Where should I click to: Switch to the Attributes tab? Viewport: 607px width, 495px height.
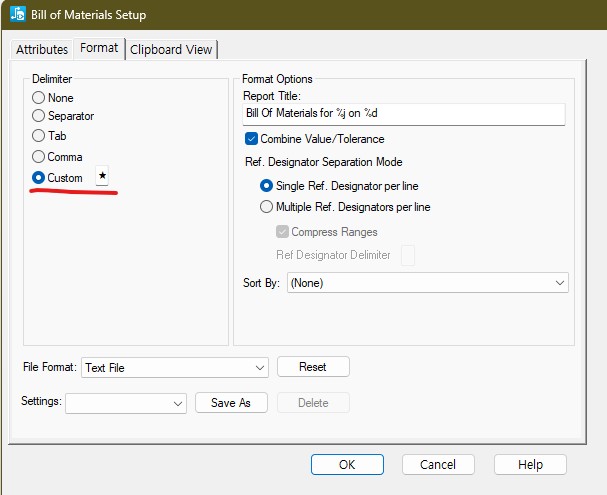(x=43, y=49)
